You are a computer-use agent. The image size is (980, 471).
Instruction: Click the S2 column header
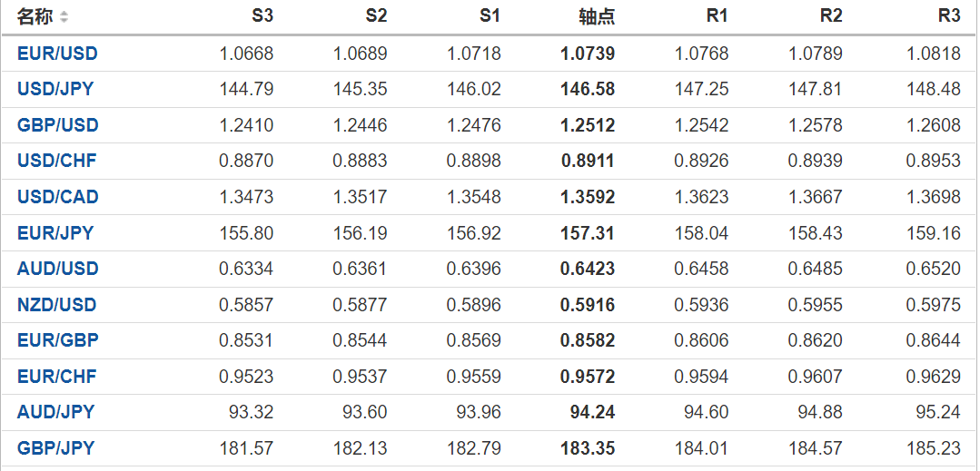pyautogui.click(x=376, y=16)
